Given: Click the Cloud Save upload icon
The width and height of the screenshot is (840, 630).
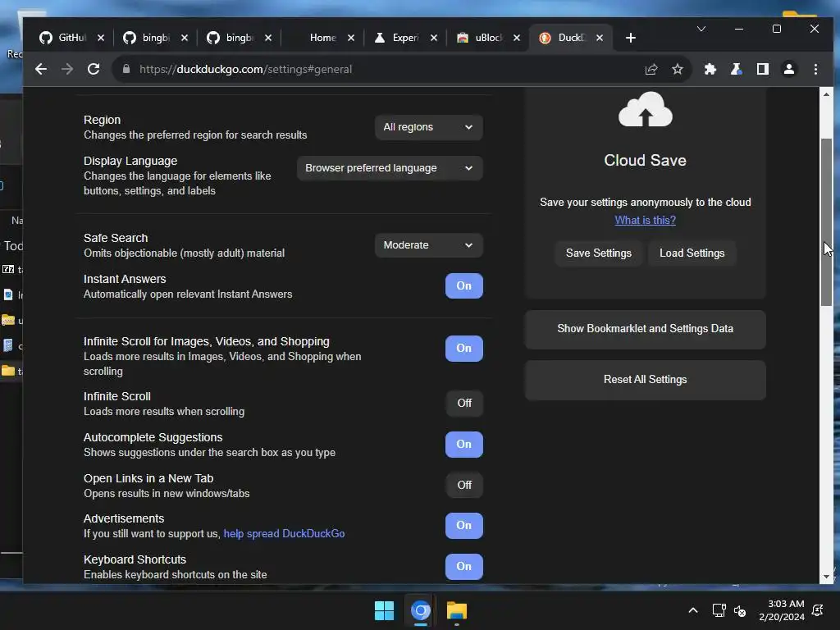Looking at the screenshot, I should [x=645, y=109].
